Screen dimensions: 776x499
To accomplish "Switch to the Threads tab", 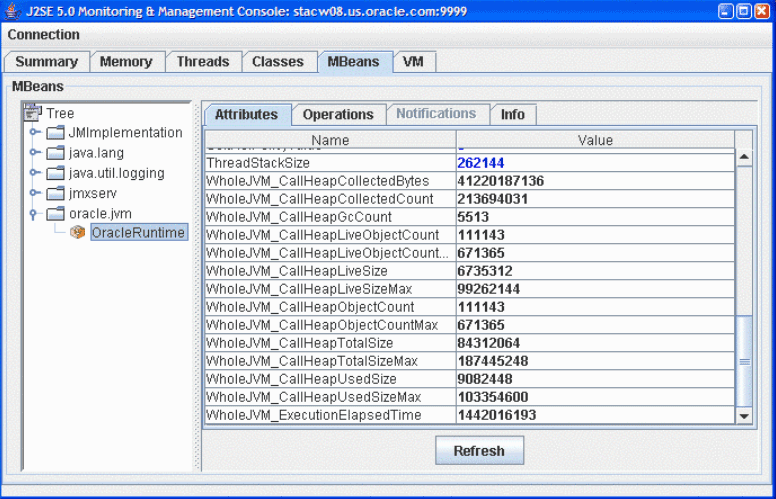I will click(x=202, y=61).
